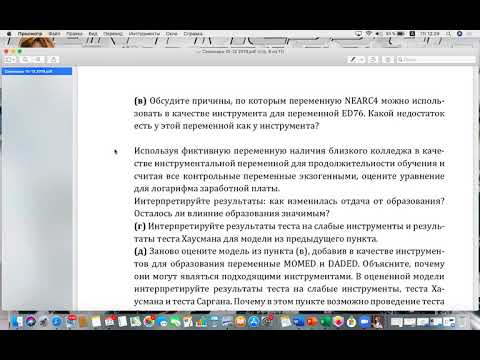
Task: Open the Справка menu
Action: [x=193, y=34]
